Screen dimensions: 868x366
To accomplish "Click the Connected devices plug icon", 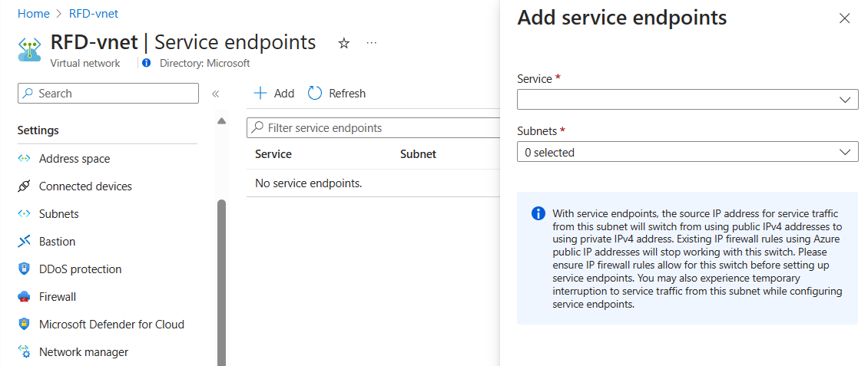I will [x=23, y=186].
